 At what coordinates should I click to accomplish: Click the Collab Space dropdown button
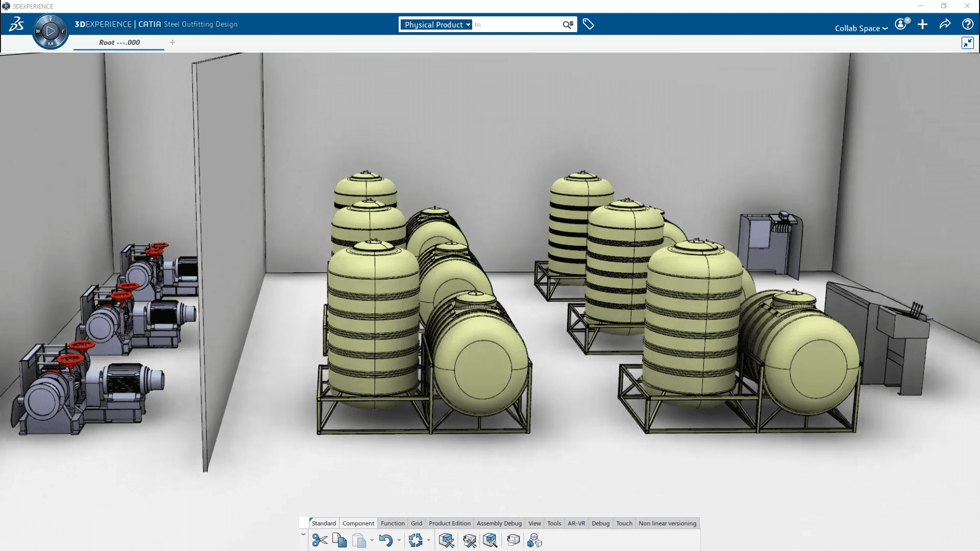(x=862, y=28)
